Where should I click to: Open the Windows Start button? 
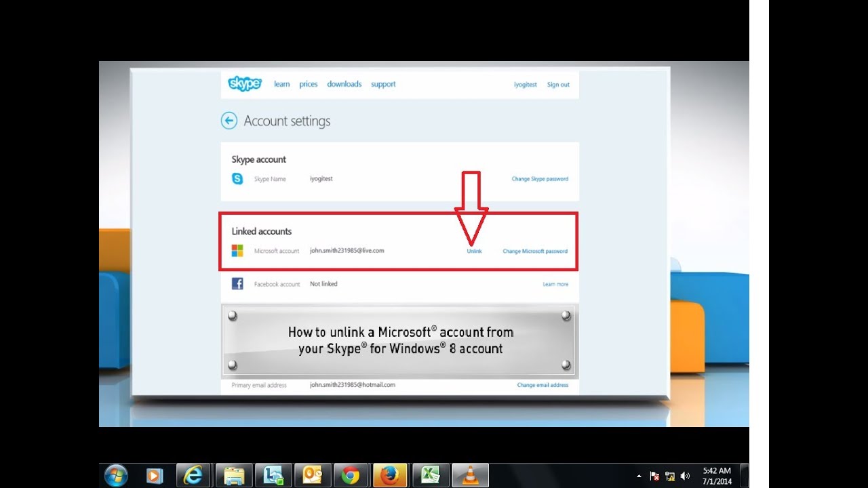pos(116,475)
